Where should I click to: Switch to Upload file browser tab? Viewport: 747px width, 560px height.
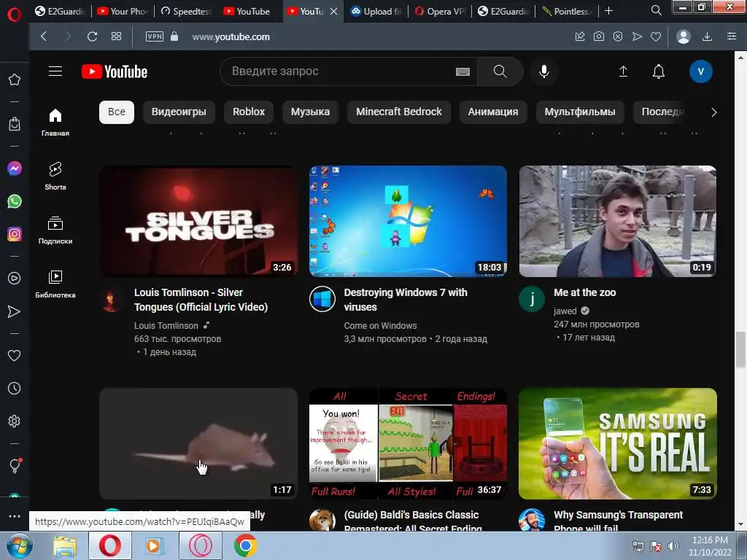pyautogui.click(x=376, y=11)
